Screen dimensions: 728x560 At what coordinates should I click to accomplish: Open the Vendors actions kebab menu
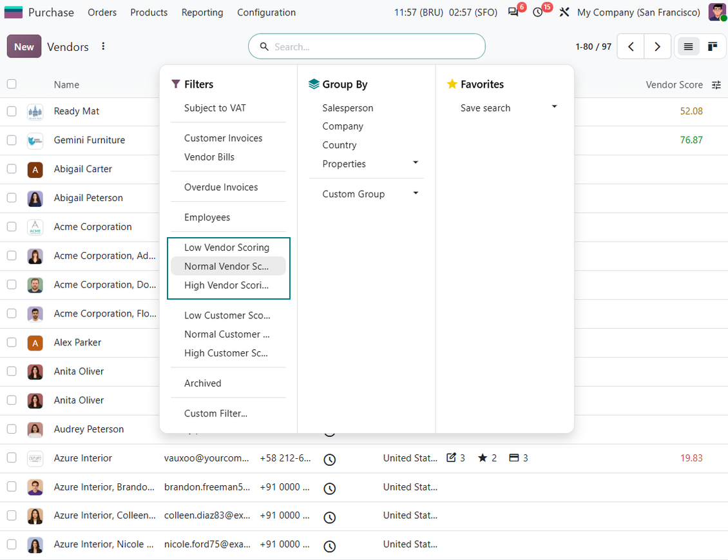tap(103, 46)
